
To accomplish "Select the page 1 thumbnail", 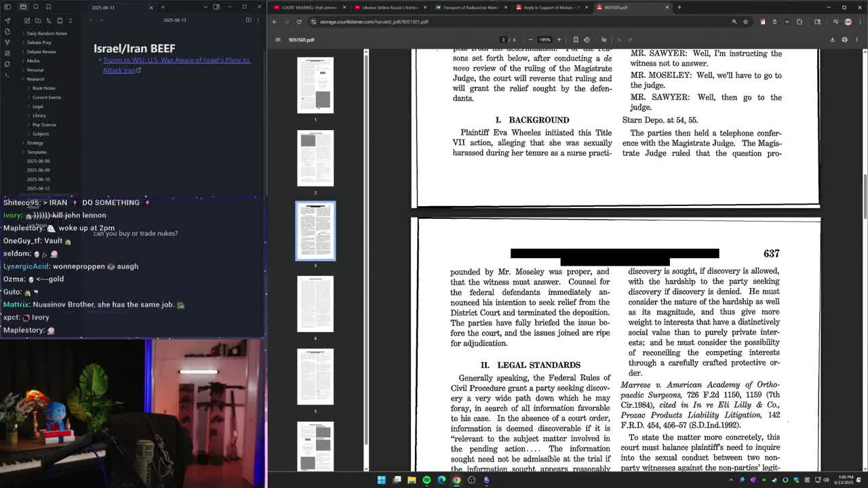I will coord(315,85).
